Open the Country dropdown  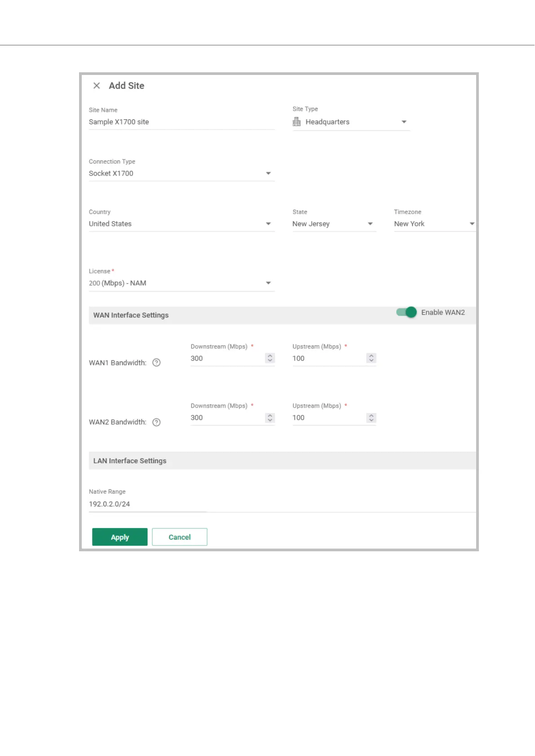click(268, 224)
